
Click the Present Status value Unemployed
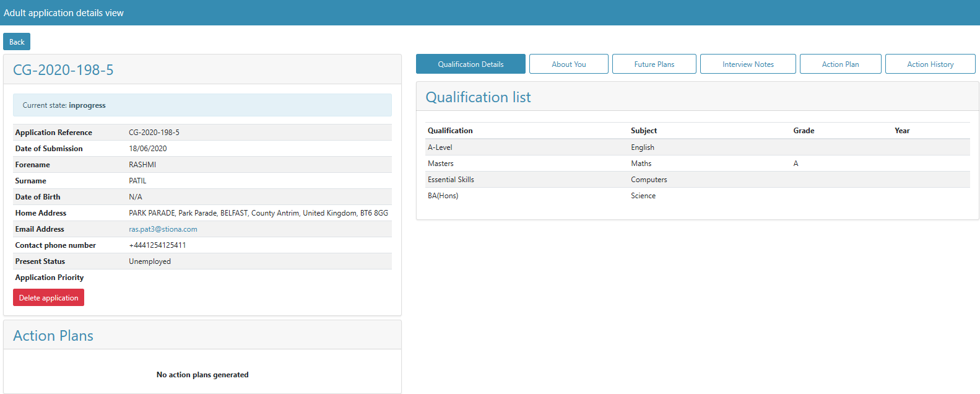click(150, 261)
